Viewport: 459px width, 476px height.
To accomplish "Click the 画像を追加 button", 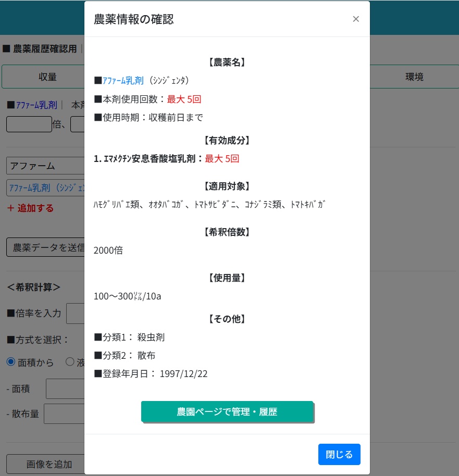I will point(45,464).
